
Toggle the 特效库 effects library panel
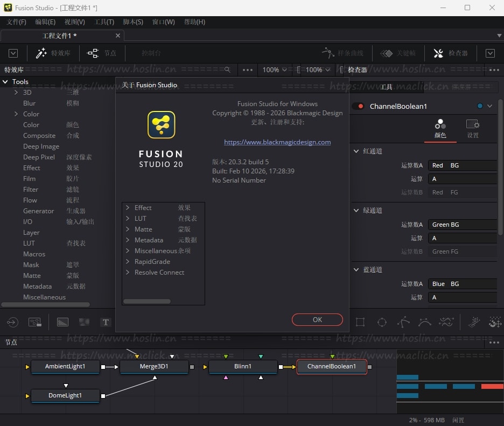[x=53, y=53]
